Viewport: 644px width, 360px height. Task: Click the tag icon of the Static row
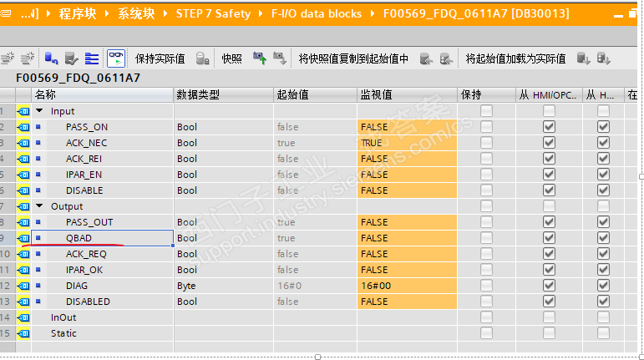(x=23, y=333)
